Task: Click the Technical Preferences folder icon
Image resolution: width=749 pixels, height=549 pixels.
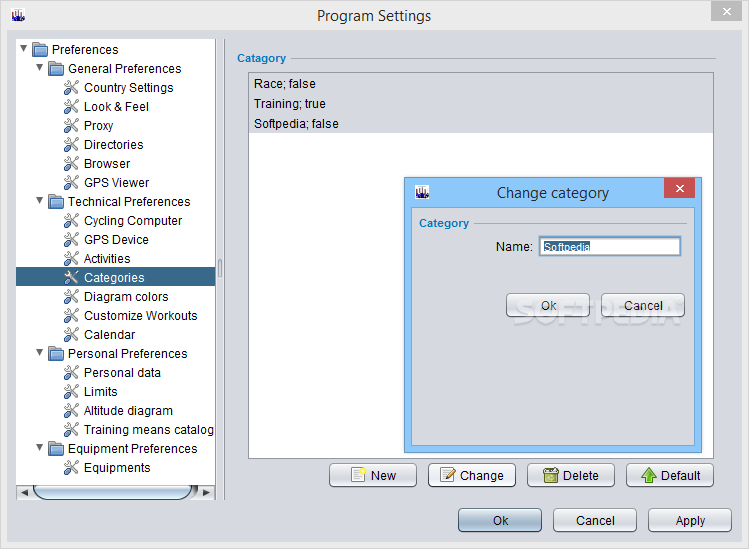Action: (x=56, y=202)
